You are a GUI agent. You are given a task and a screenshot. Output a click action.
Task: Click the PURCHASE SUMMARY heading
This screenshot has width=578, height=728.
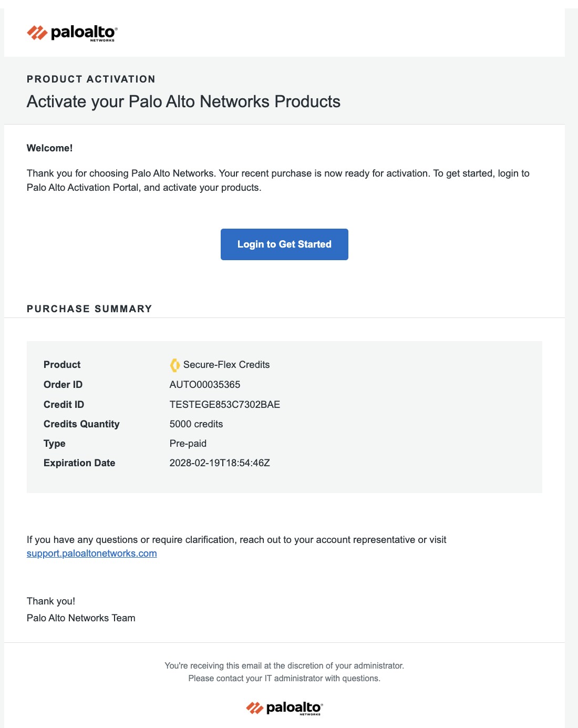click(x=89, y=309)
